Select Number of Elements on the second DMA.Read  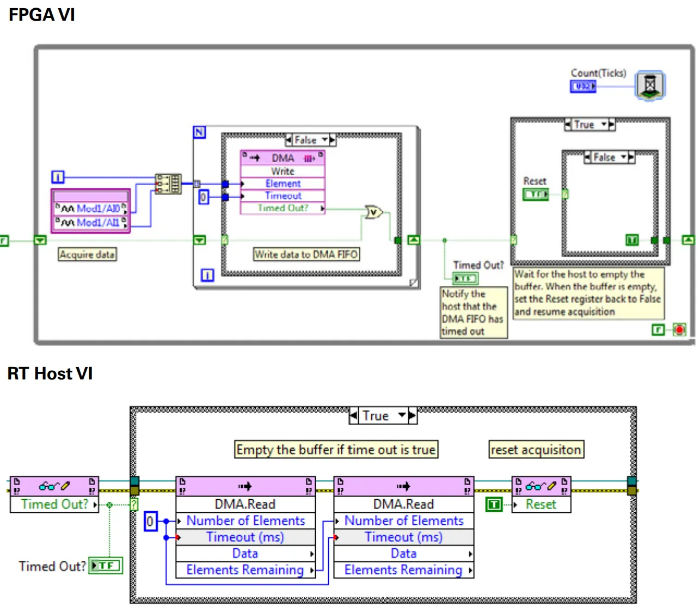[x=404, y=521]
